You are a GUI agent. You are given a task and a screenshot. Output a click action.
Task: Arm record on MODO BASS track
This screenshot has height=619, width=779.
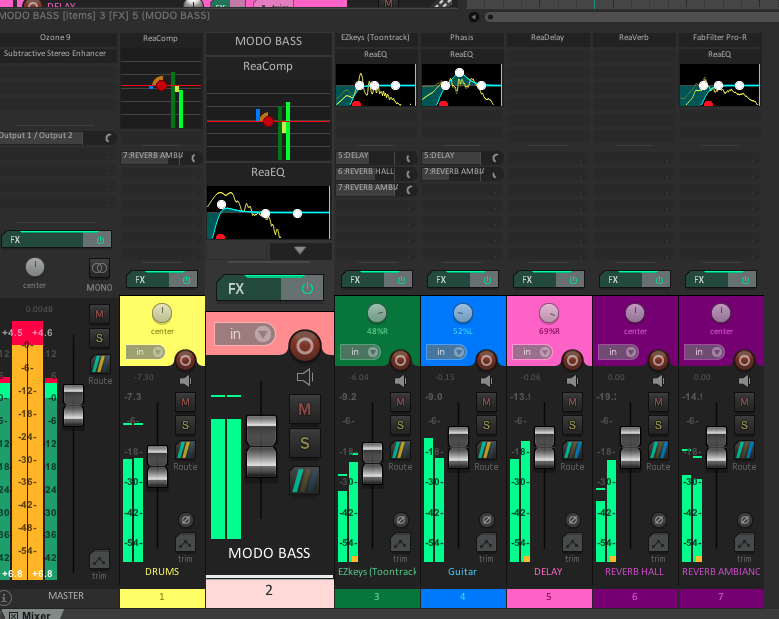click(305, 346)
